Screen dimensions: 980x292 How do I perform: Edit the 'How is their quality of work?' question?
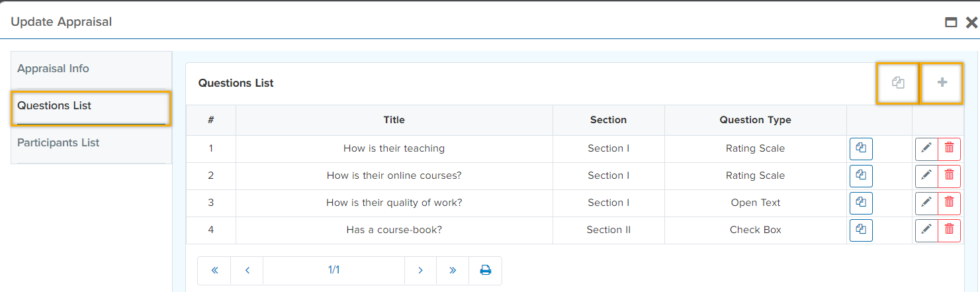click(x=926, y=203)
